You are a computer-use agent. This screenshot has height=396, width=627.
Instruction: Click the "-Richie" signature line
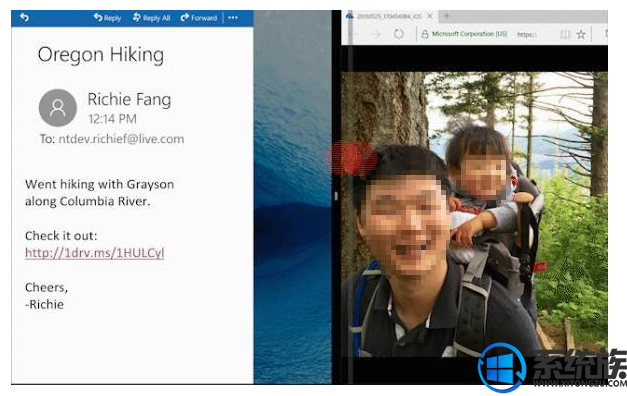[44, 304]
